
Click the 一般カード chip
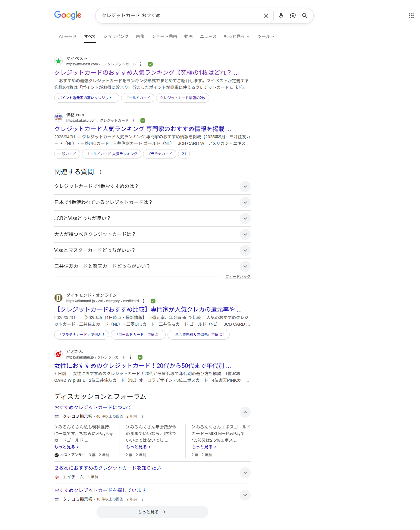[67, 154]
